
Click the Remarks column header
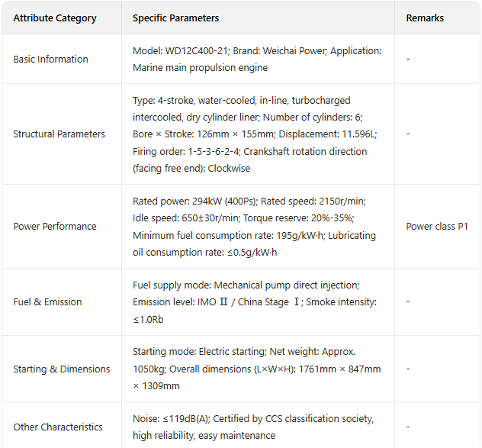425,18
